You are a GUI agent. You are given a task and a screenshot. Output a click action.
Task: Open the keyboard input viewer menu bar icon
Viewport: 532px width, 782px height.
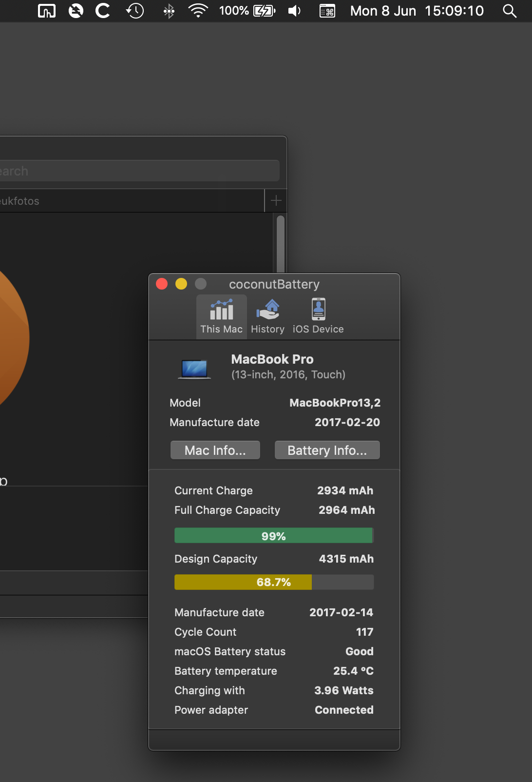[327, 11]
